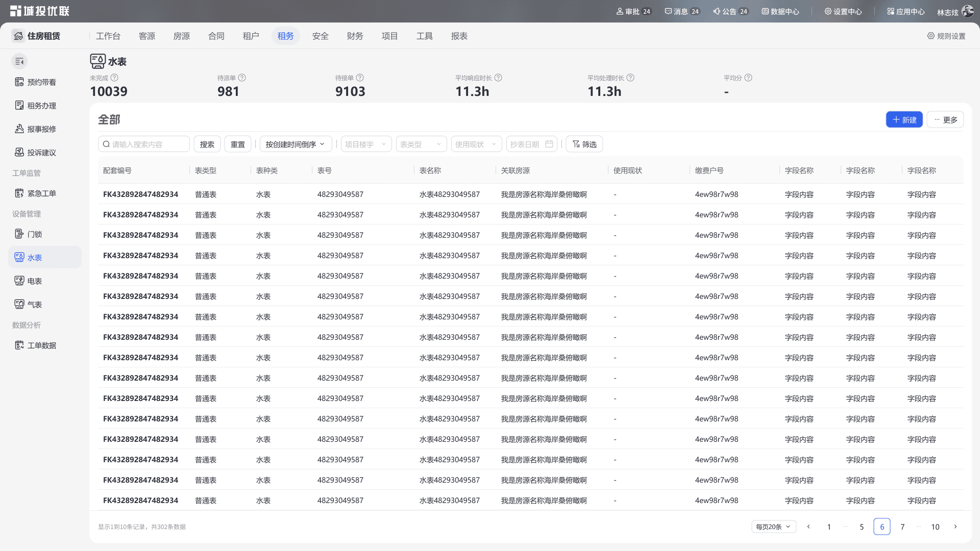
Task: Open the calendar icon in 抄表日期
Action: coord(549,144)
